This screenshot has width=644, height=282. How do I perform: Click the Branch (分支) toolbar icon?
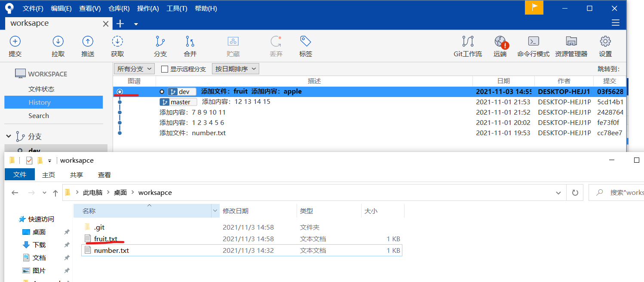pos(160,41)
